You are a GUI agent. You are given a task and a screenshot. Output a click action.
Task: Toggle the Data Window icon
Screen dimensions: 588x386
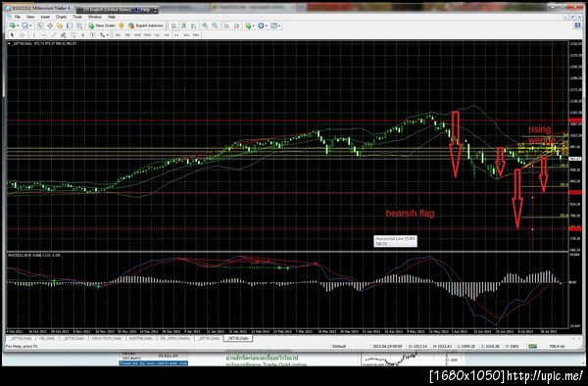coord(50,25)
